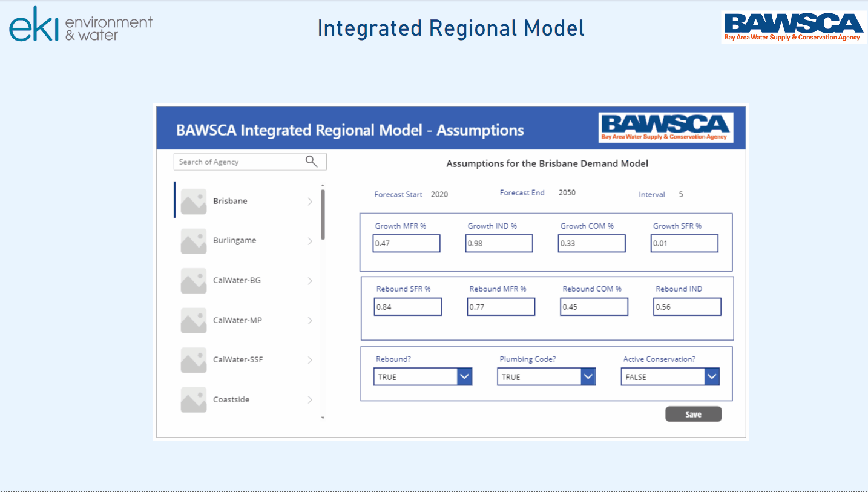Open CalWater-MP via its chevron arrow
The image size is (868, 492).
coord(310,320)
